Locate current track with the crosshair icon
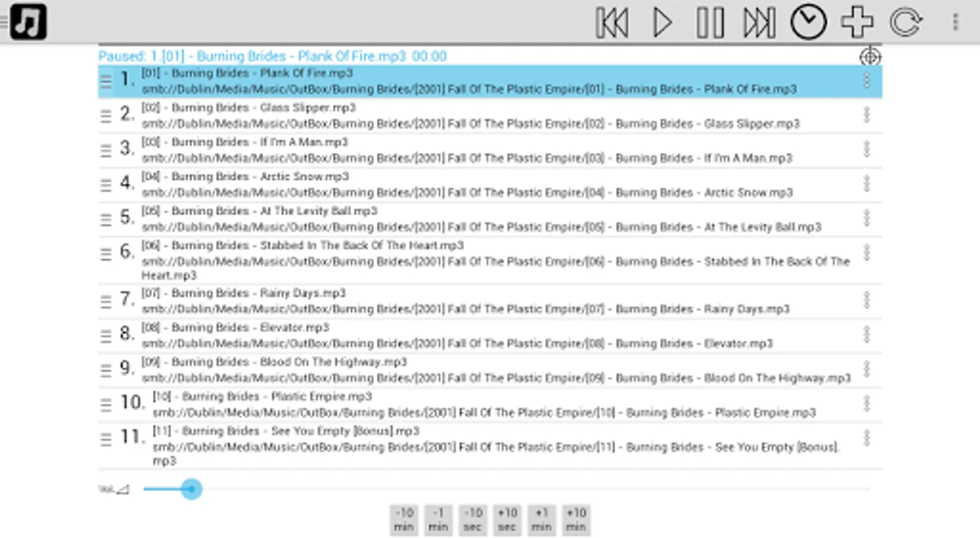The height and width of the screenshot is (538, 980). click(x=870, y=57)
